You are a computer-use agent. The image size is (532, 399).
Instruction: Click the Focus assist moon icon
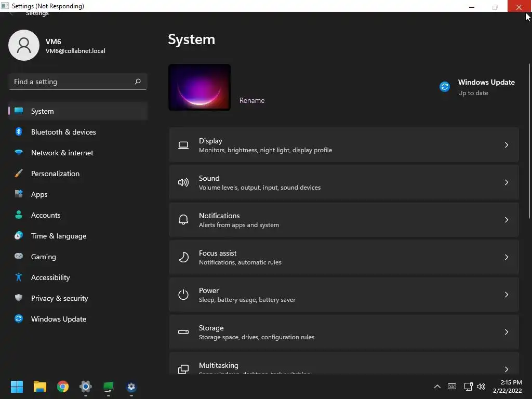tap(183, 257)
